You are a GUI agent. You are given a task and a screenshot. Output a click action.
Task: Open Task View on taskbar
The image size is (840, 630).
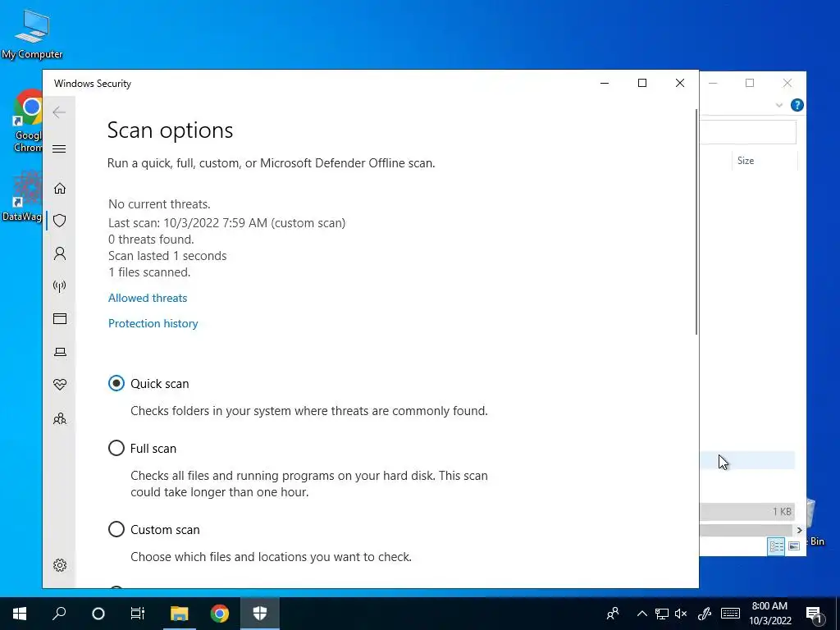coord(138,614)
